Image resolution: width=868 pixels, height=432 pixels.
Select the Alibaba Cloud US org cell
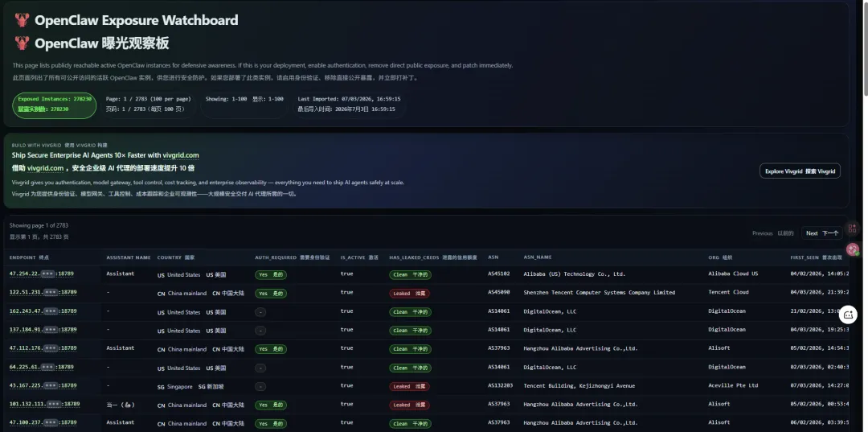733,274
